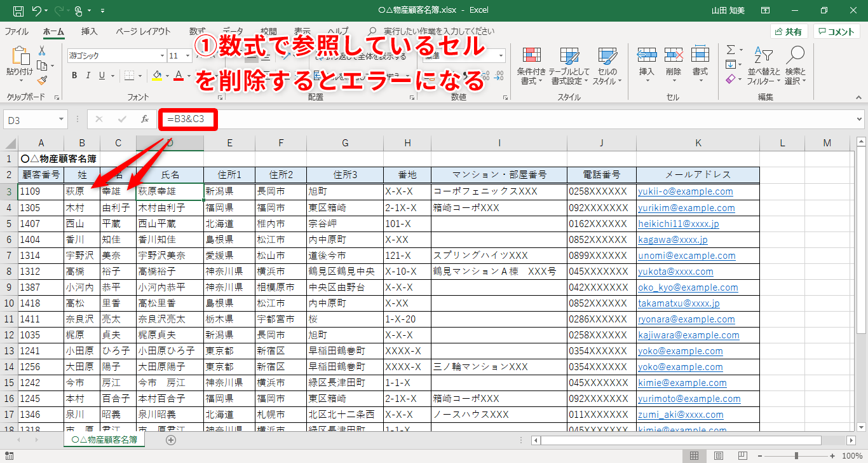
Task: Open the クリップボード dialog launcher
Action: click(x=57, y=97)
